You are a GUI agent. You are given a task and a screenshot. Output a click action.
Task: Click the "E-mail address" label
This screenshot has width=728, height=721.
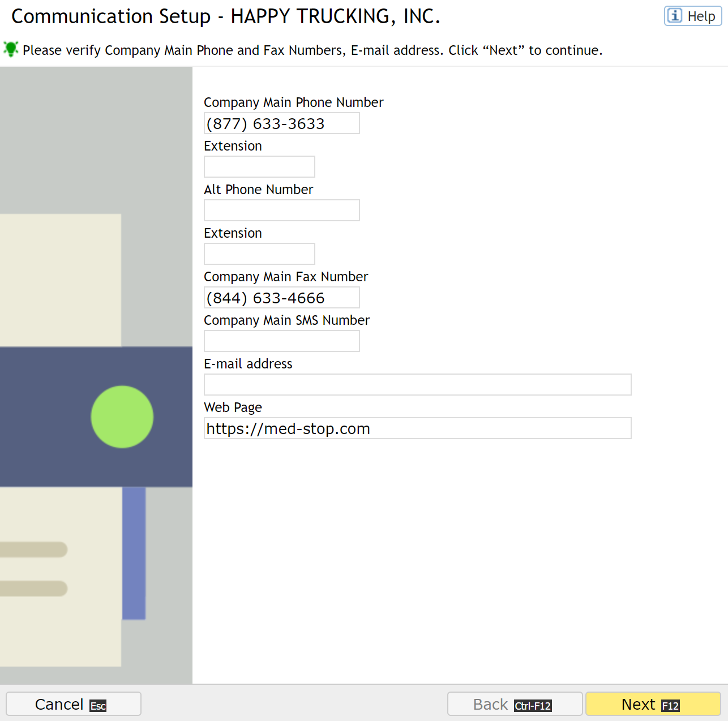coord(248,364)
